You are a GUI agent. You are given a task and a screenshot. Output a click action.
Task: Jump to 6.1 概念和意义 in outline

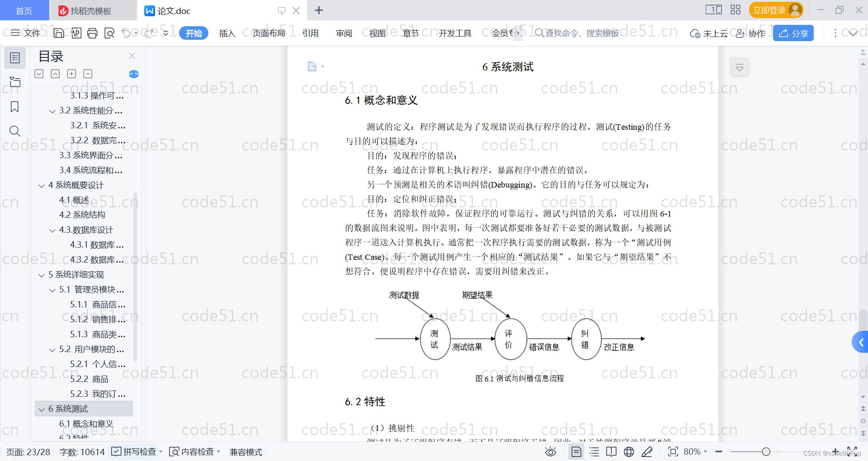tap(86, 423)
